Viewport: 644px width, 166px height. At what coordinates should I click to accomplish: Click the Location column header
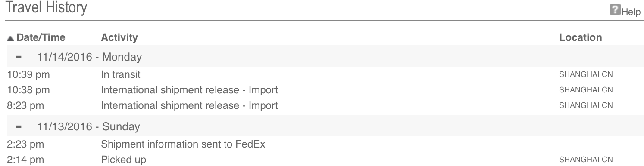click(581, 38)
